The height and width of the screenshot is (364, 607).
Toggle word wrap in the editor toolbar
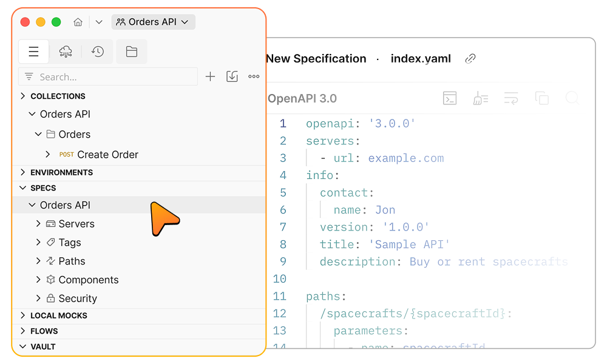pos(511,98)
